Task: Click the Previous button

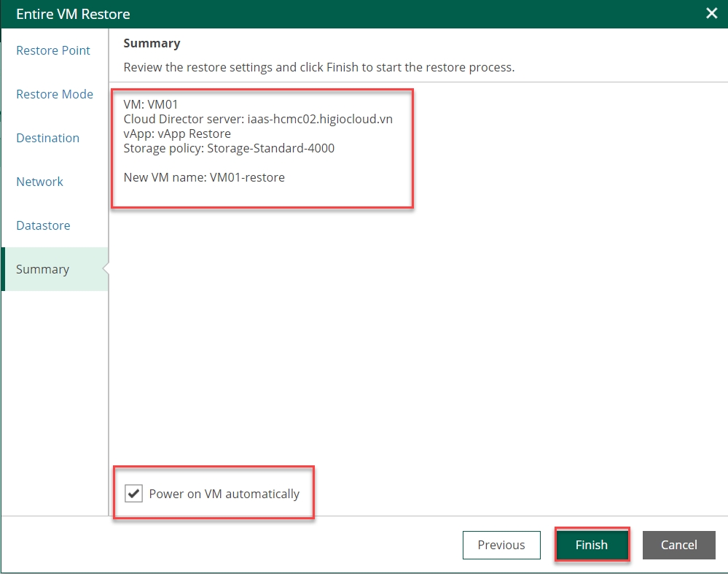Action: (x=501, y=545)
